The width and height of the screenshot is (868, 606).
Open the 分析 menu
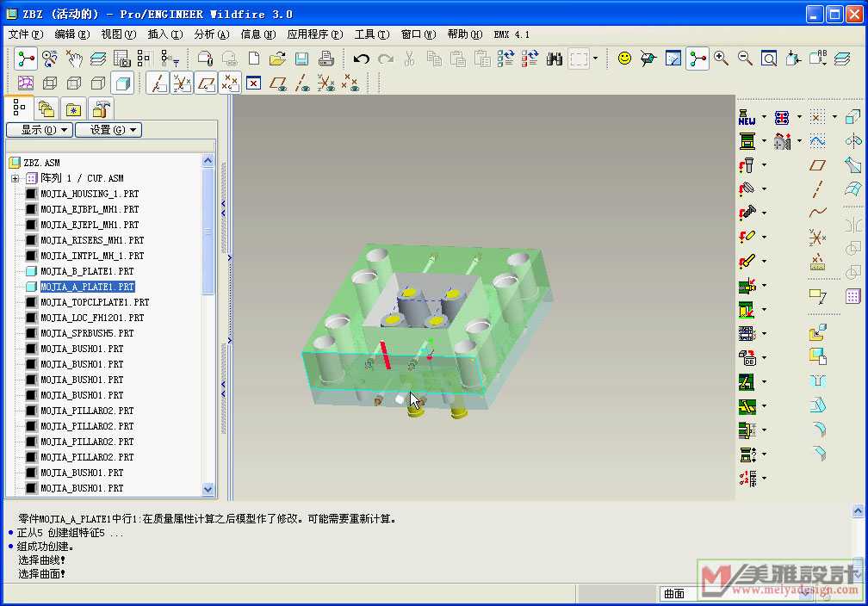coord(212,34)
